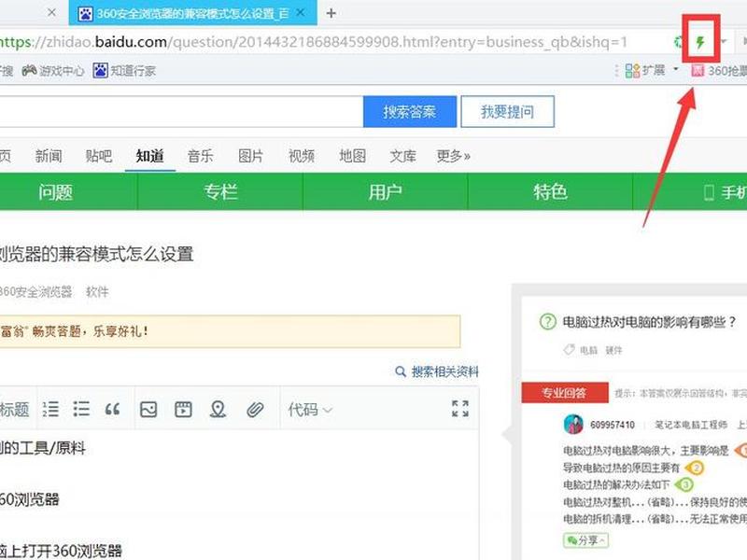
Task: Toggle fullscreen editor expand icon
Action: click(x=460, y=409)
